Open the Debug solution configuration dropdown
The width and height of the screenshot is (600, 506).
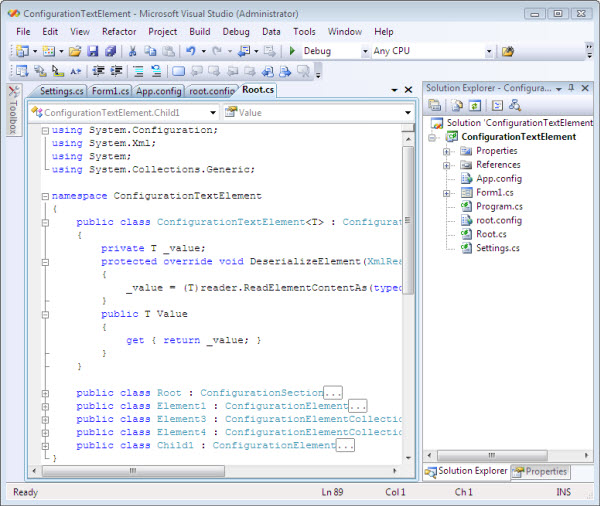coord(365,51)
